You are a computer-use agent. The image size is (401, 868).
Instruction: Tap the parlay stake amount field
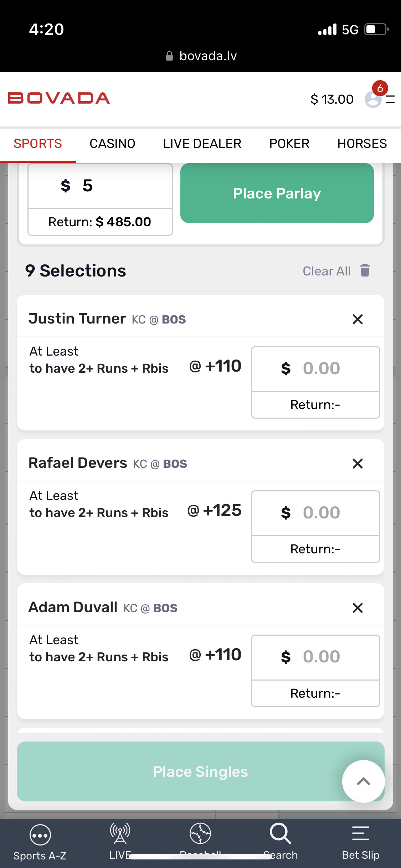[x=100, y=186]
